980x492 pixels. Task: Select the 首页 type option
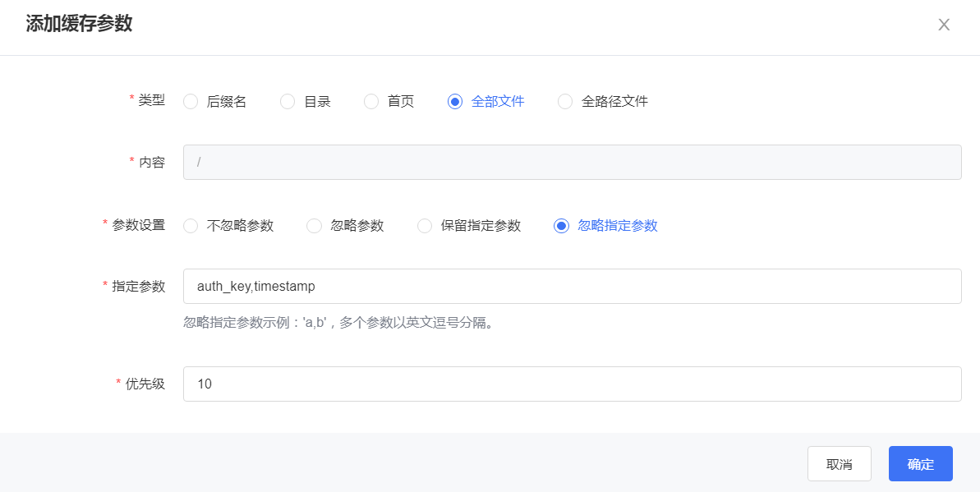371,102
